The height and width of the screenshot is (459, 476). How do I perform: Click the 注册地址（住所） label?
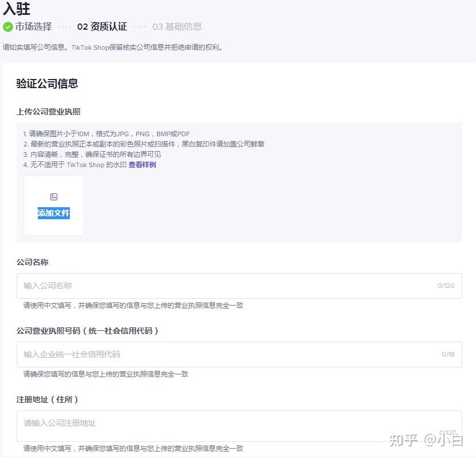click(48, 399)
